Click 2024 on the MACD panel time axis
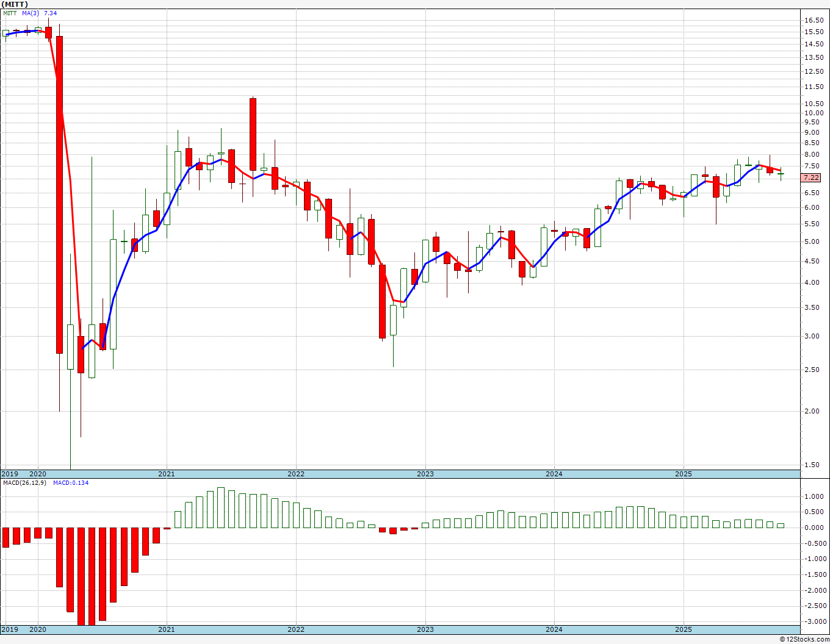This screenshot has height=644, width=830. [554, 629]
